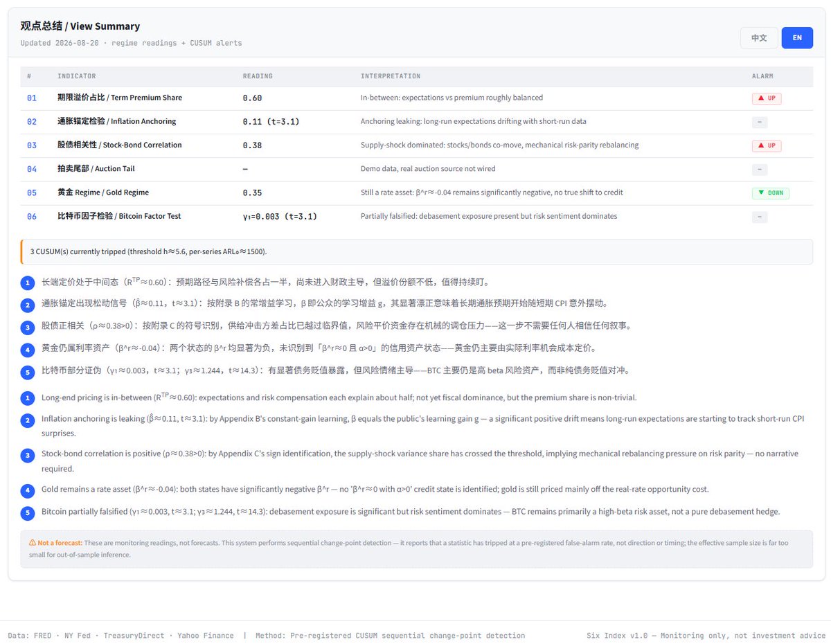Click the 期限溢价占比 / Term Premium Share indicator
Image resolution: width=831 pixels, height=644 pixels.
coord(120,98)
